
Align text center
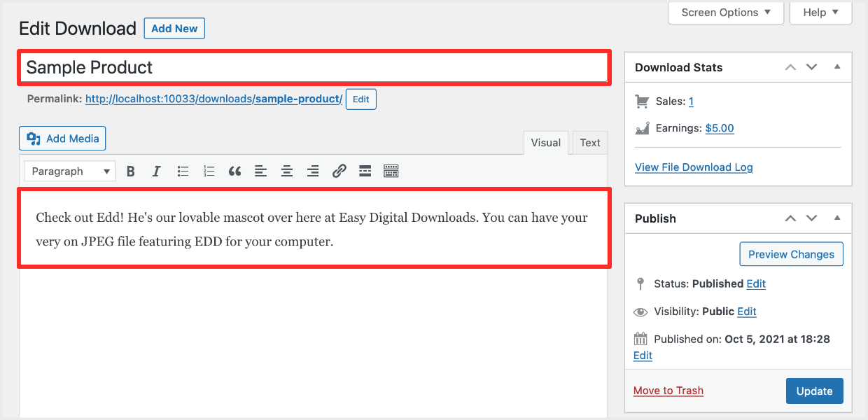coord(287,171)
